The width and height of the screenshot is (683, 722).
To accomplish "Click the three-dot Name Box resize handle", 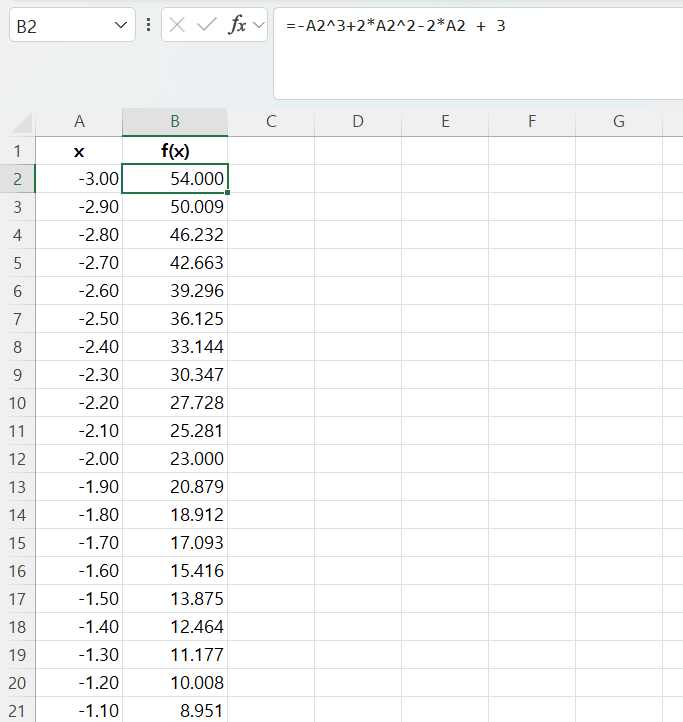I will [148, 26].
